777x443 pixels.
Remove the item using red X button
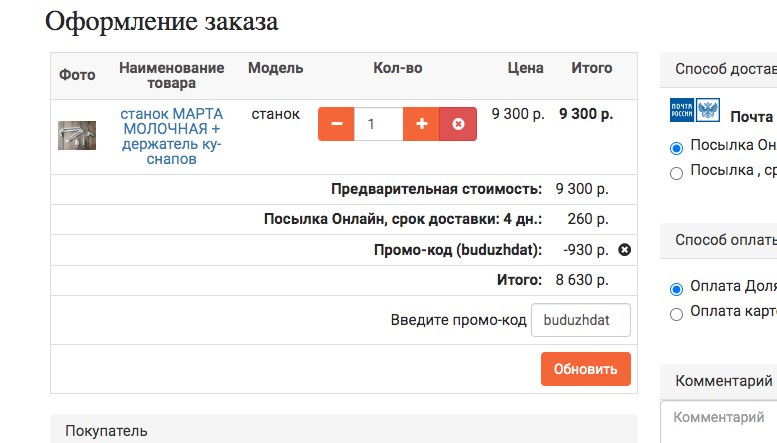(x=458, y=124)
